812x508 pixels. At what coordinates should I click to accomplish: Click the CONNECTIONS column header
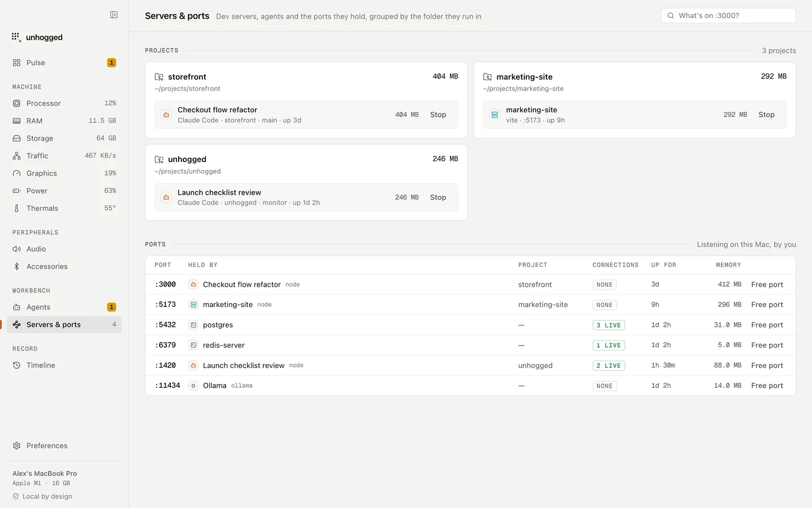click(x=615, y=265)
